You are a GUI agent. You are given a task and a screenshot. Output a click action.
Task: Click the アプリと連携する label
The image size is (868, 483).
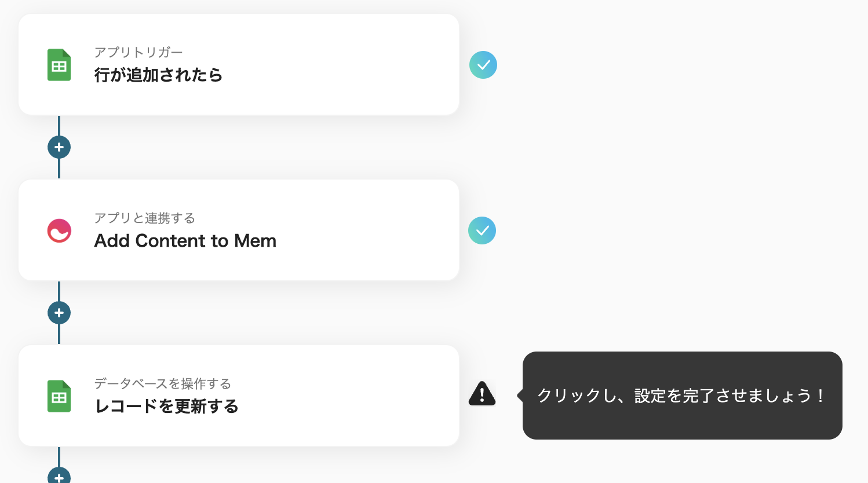pos(145,218)
